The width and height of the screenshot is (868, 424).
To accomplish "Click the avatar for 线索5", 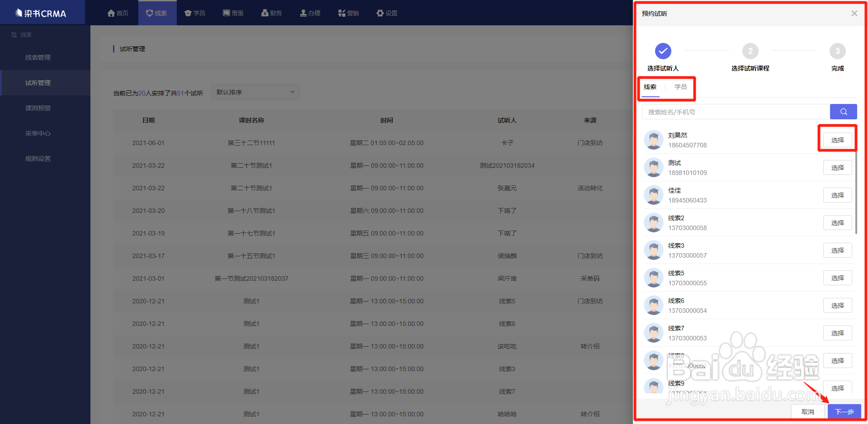I will (654, 278).
